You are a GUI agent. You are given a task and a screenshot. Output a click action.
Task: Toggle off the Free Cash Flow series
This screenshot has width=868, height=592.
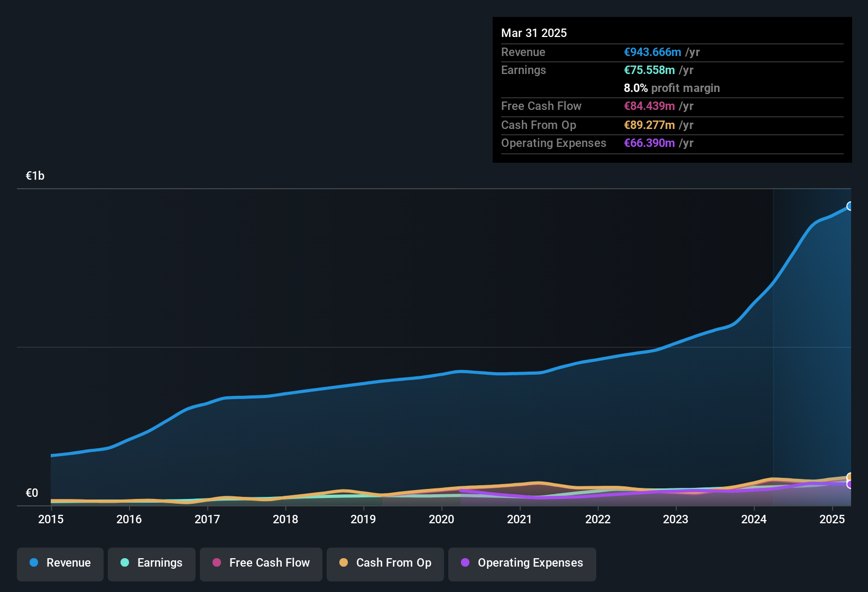(261, 563)
